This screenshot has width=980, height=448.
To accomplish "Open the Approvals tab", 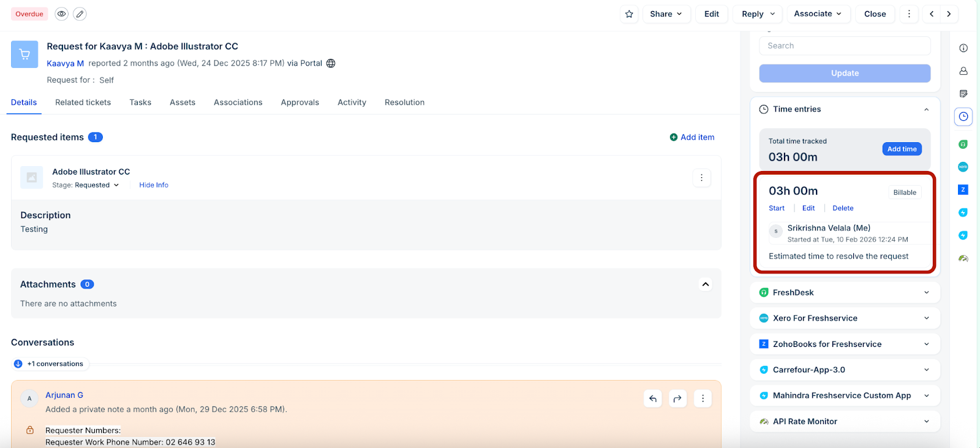I will [300, 102].
